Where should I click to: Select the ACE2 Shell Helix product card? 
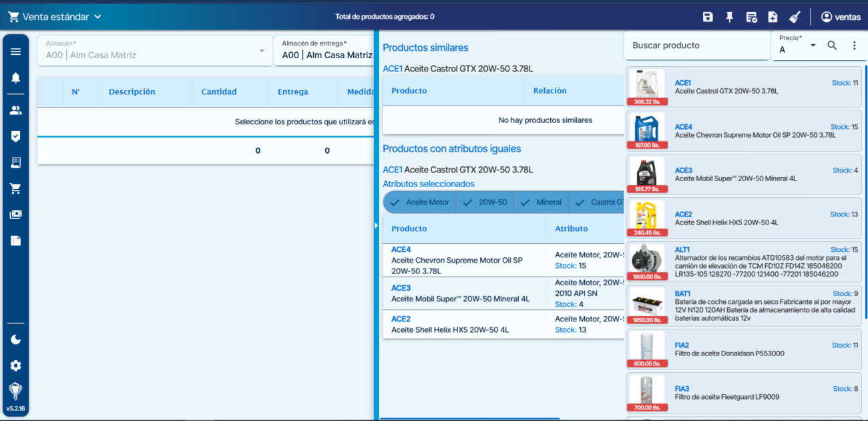pyautogui.click(x=744, y=218)
